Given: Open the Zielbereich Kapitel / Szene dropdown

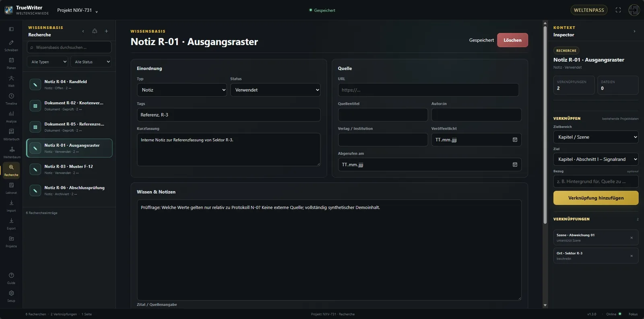Looking at the screenshot, I should (x=596, y=137).
